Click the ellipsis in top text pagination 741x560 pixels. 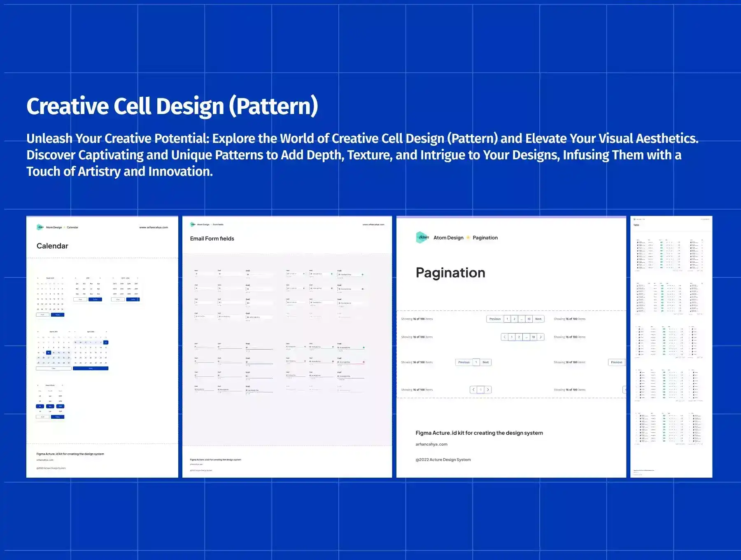coord(522,319)
